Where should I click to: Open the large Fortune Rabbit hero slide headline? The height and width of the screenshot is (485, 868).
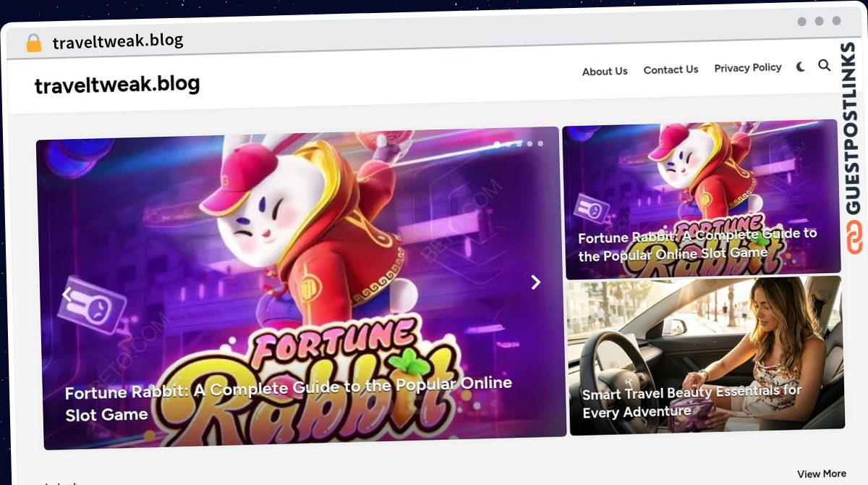pyautogui.click(x=288, y=398)
